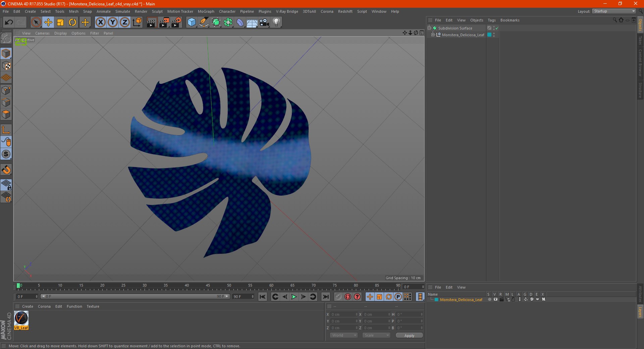Toggle Autokeying button

348,297
